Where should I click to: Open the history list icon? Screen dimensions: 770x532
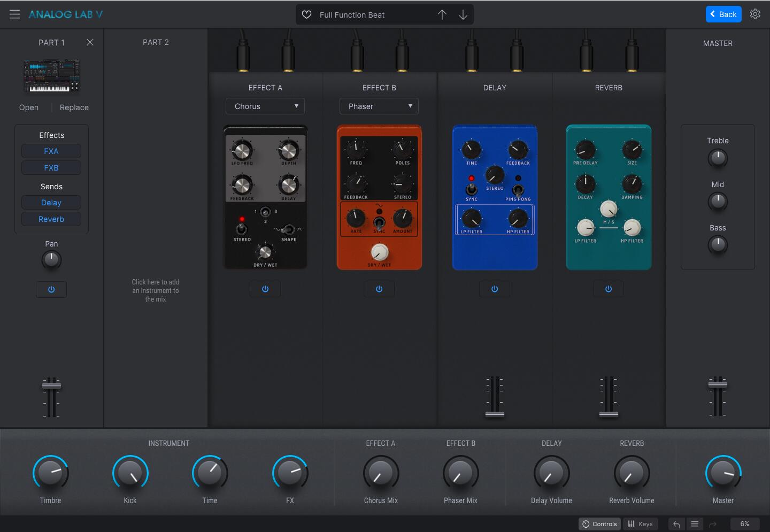[x=695, y=524]
